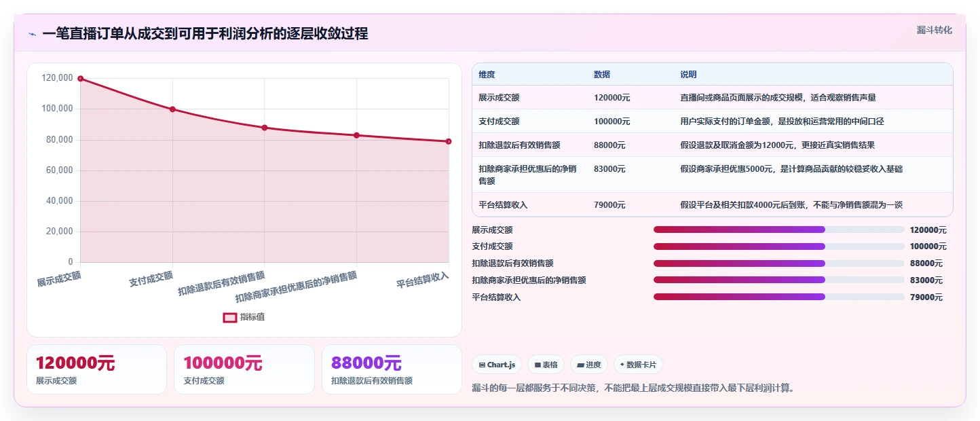Click the 20,000 y-axis label

tap(59, 232)
